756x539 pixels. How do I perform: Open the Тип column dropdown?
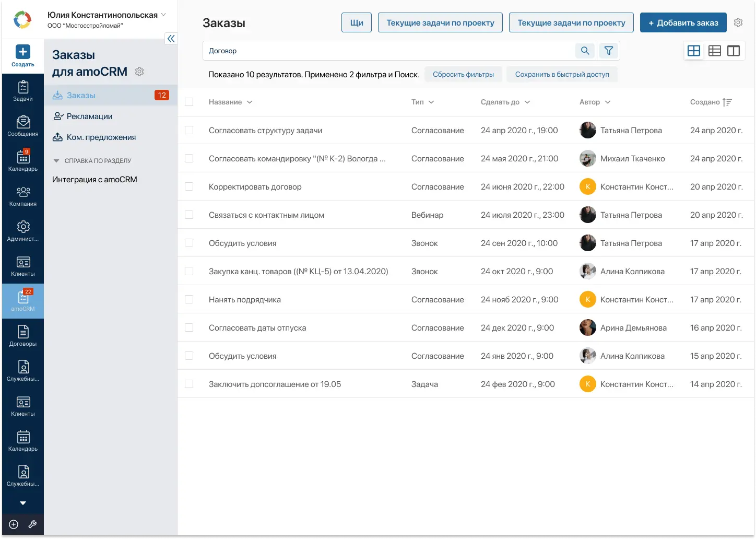(431, 102)
